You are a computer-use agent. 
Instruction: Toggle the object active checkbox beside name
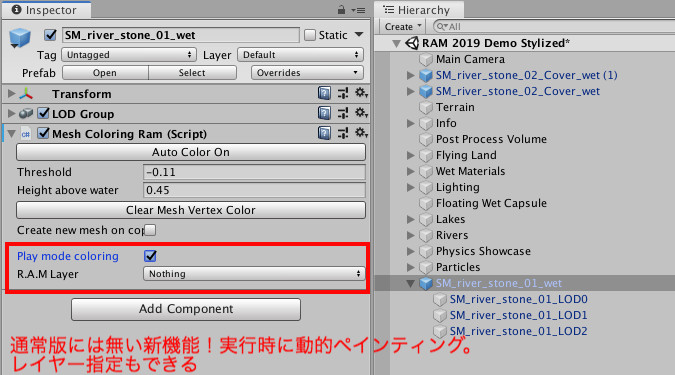coord(50,35)
